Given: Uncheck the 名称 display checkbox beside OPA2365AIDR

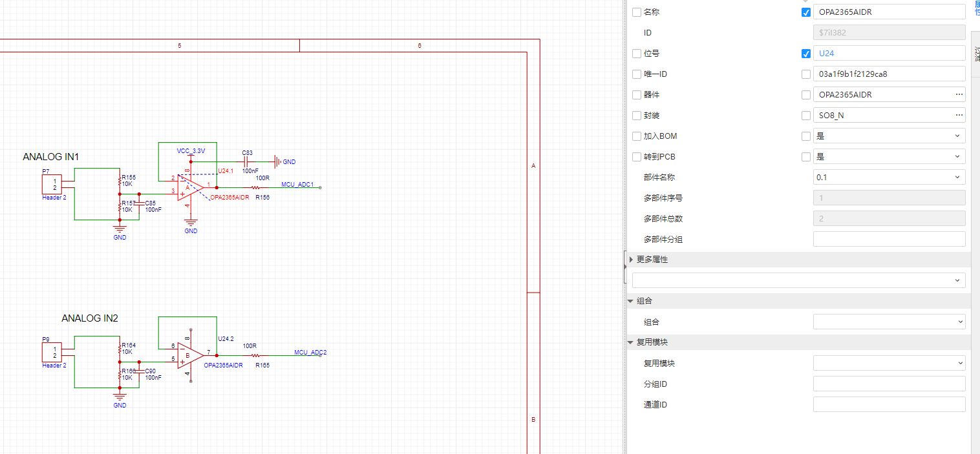Looking at the screenshot, I should (x=805, y=12).
